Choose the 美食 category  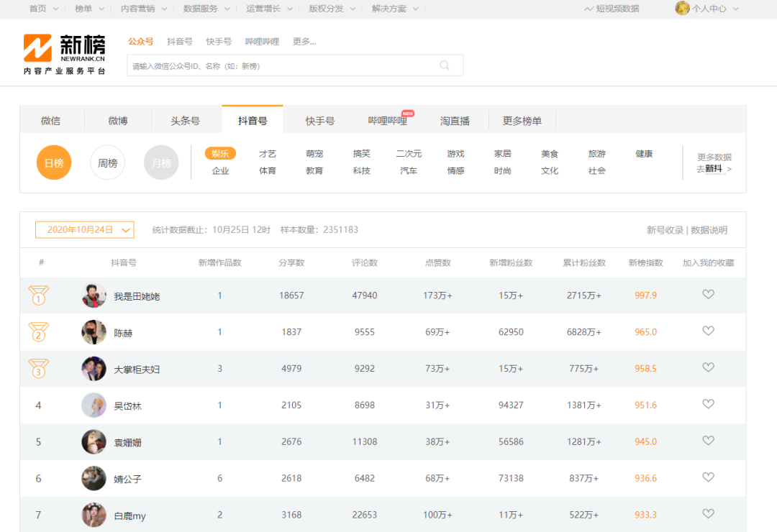[550, 154]
